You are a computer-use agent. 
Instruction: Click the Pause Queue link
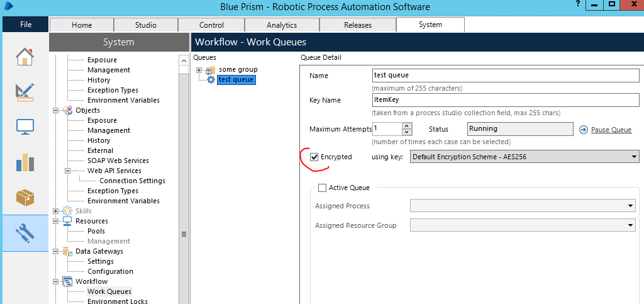point(611,130)
